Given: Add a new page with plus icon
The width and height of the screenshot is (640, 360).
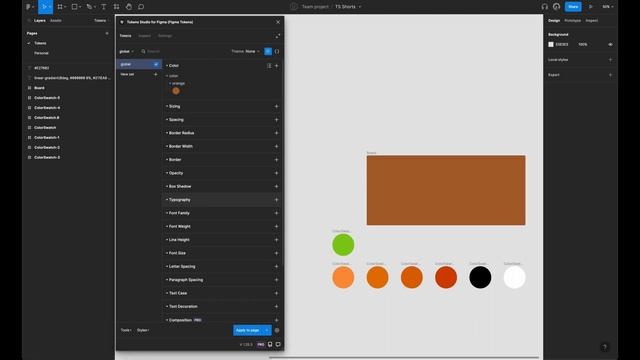Looking at the screenshot, I should [x=107, y=33].
